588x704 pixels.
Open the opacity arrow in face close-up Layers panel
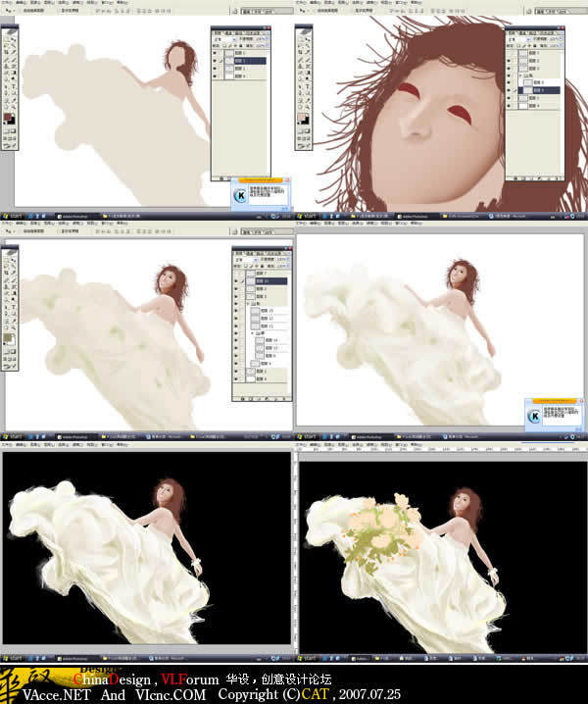point(561,39)
